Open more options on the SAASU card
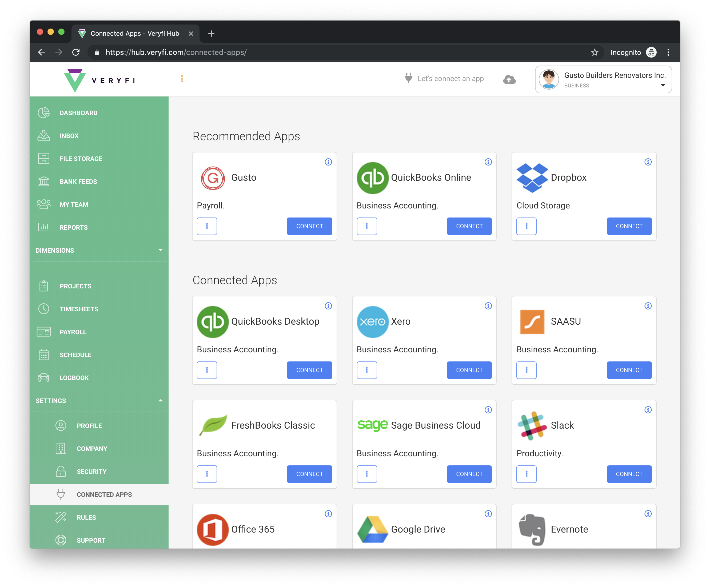 tap(526, 370)
